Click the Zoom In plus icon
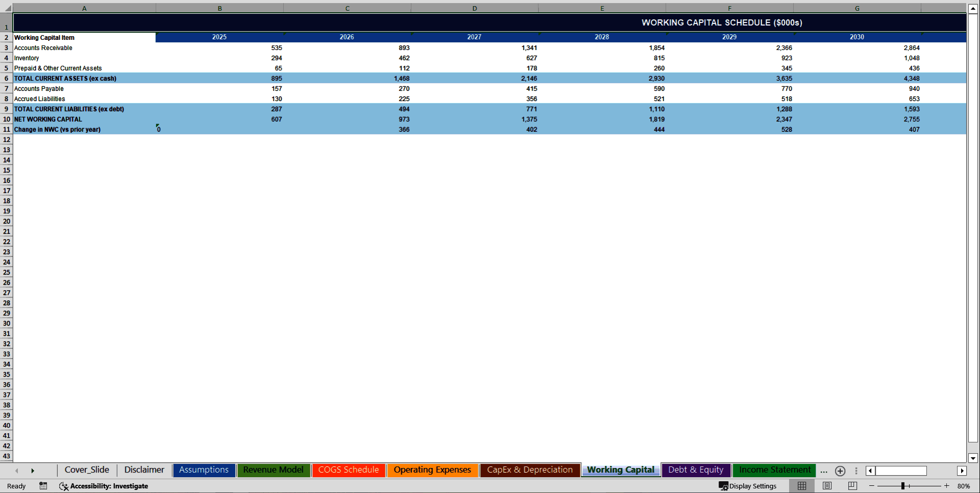The width and height of the screenshot is (980, 493). [947, 486]
